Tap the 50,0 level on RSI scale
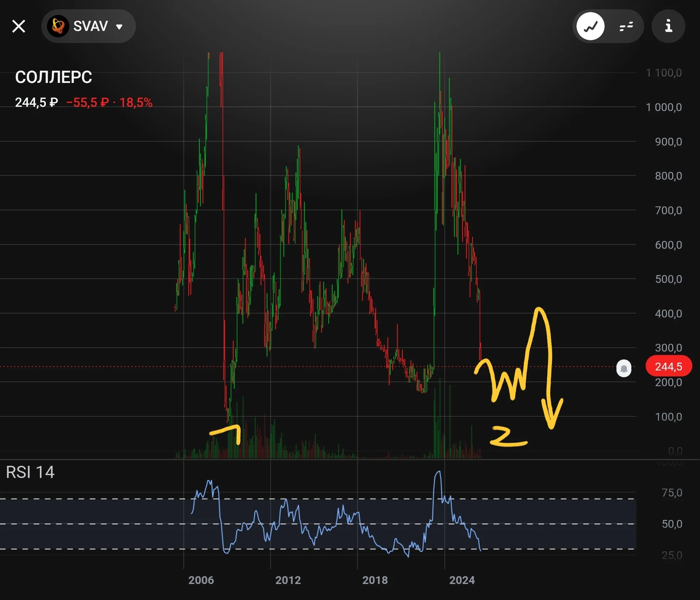 pos(672,523)
